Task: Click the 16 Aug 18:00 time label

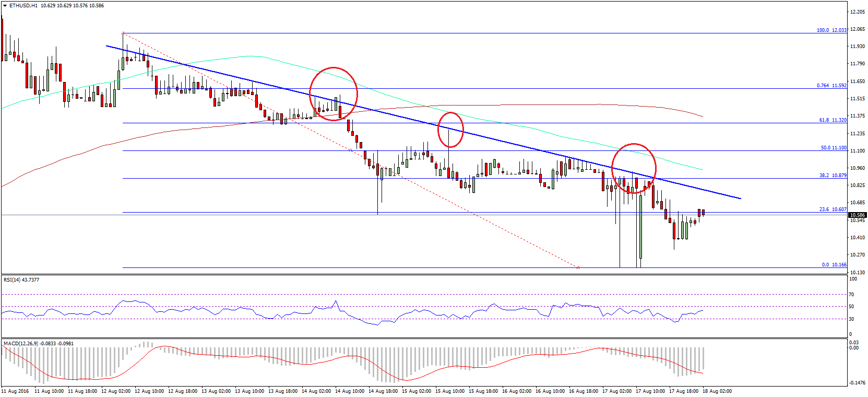Action: [x=584, y=391]
